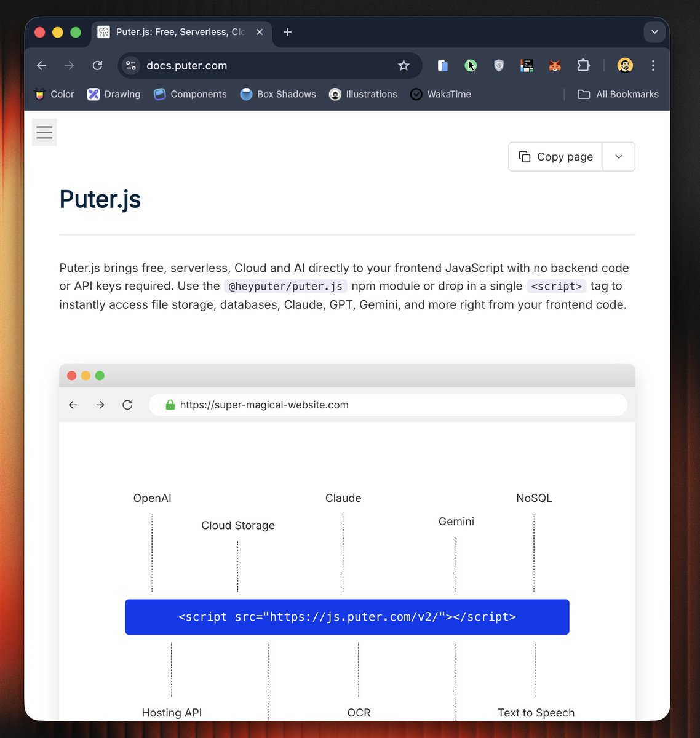Reload the docs.puter.com page
The width and height of the screenshot is (700, 738).
[97, 65]
